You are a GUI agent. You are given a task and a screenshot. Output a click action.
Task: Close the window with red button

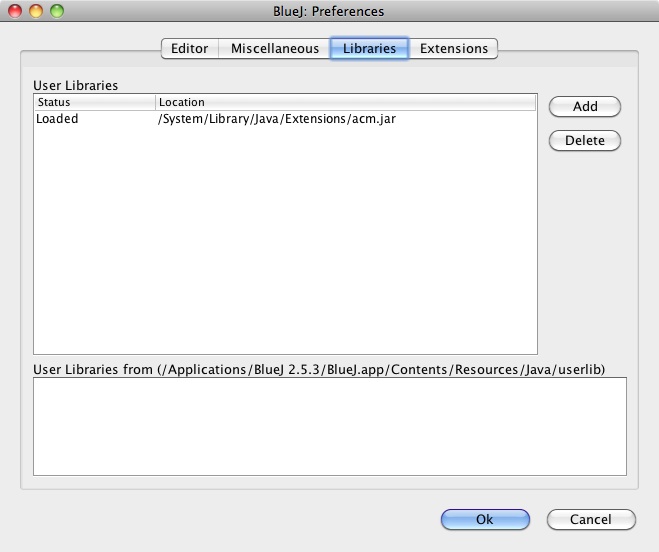pyautogui.click(x=15, y=11)
